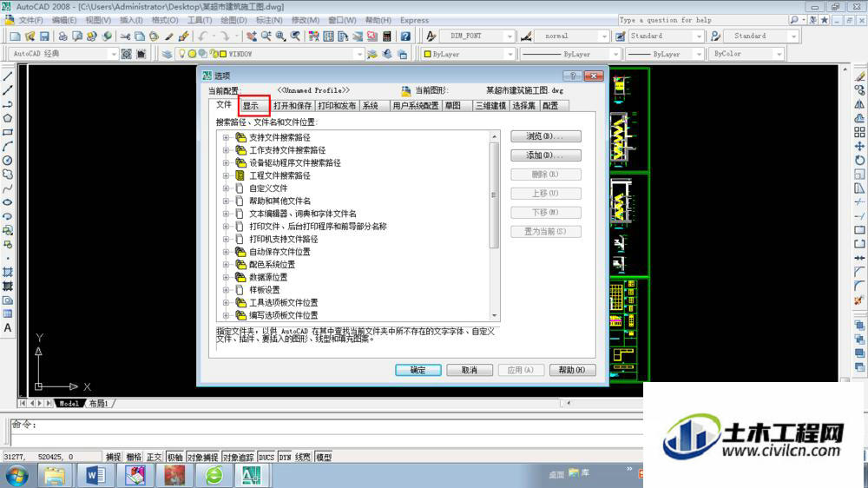Click the 'Type a question for help' field

(702, 20)
